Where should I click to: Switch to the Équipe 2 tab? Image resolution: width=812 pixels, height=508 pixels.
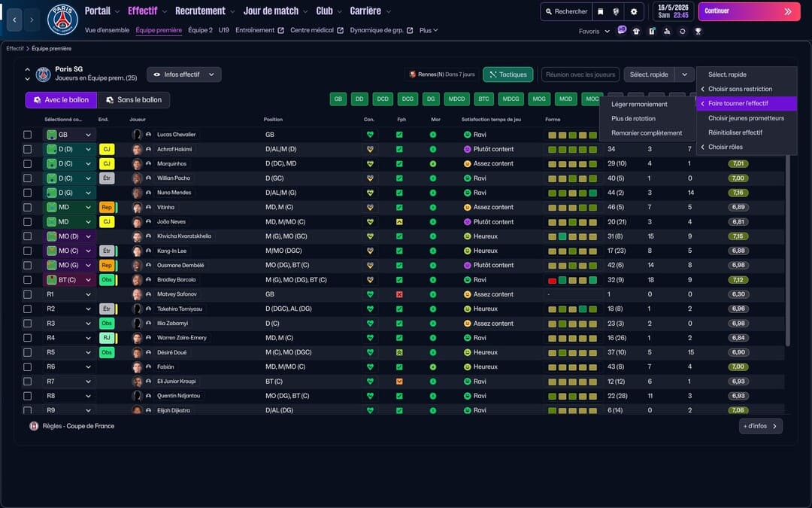pyautogui.click(x=200, y=31)
